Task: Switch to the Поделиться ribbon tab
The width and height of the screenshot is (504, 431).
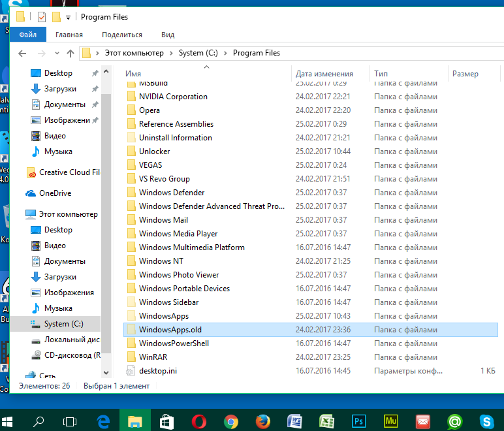Action: click(122, 35)
